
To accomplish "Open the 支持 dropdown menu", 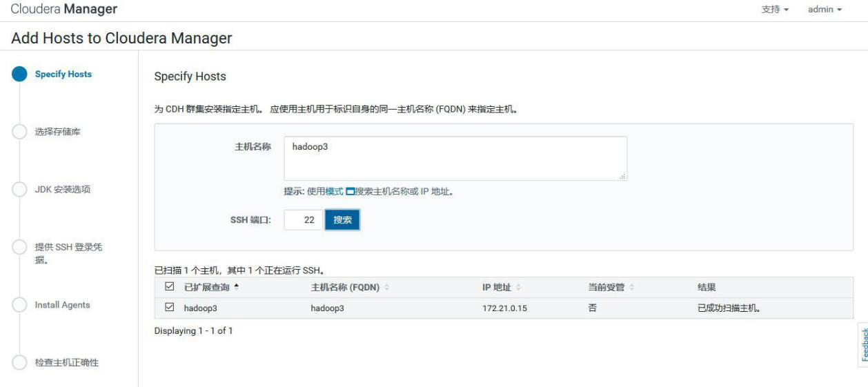I will (x=775, y=10).
